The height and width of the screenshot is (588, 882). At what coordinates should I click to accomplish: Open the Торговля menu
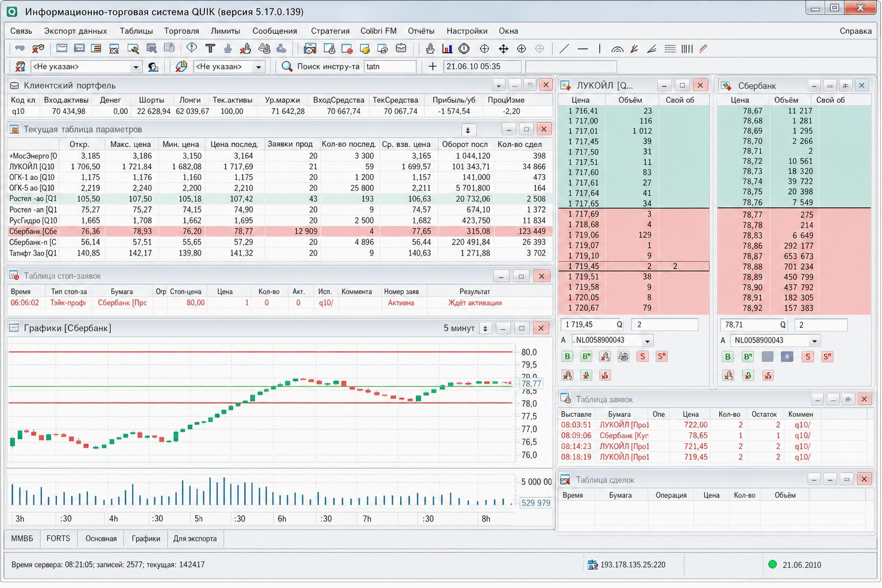pyautogui.click(x=181, y=31)
